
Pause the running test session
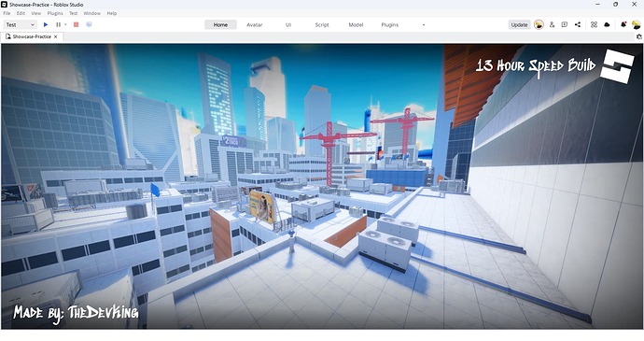point(58,24)
